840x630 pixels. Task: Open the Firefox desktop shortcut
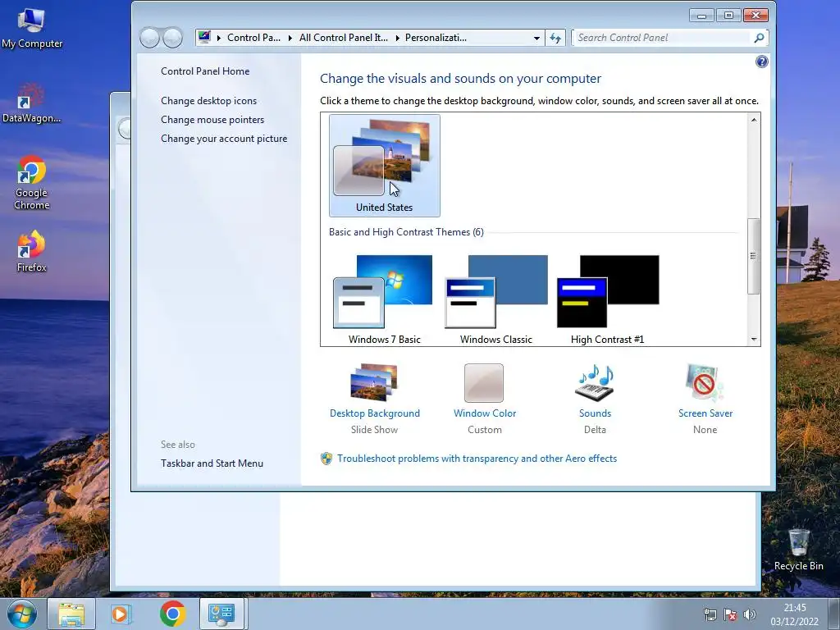[x=32, y=251]
